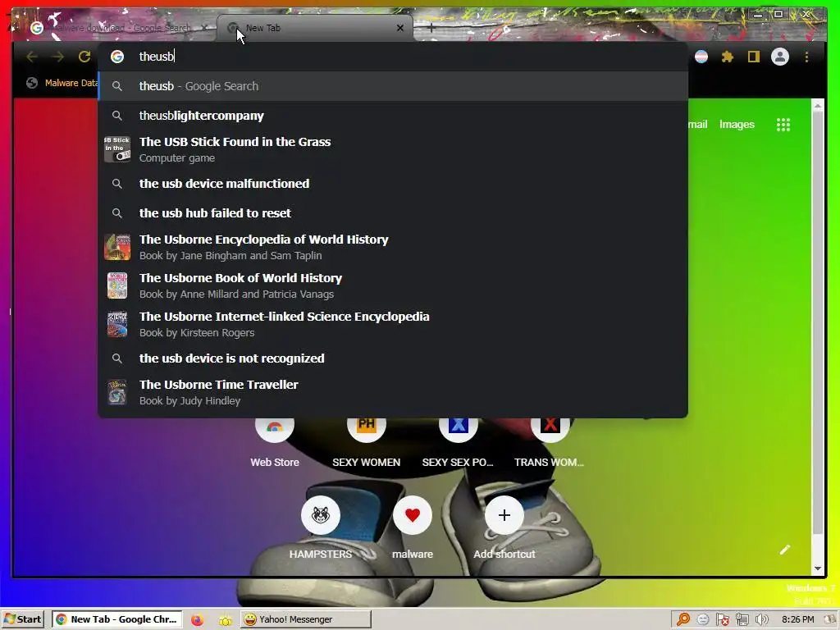Click the Usborne Time Traveller cover thumbnail
The image size is (840, 630).
(117, 393)
